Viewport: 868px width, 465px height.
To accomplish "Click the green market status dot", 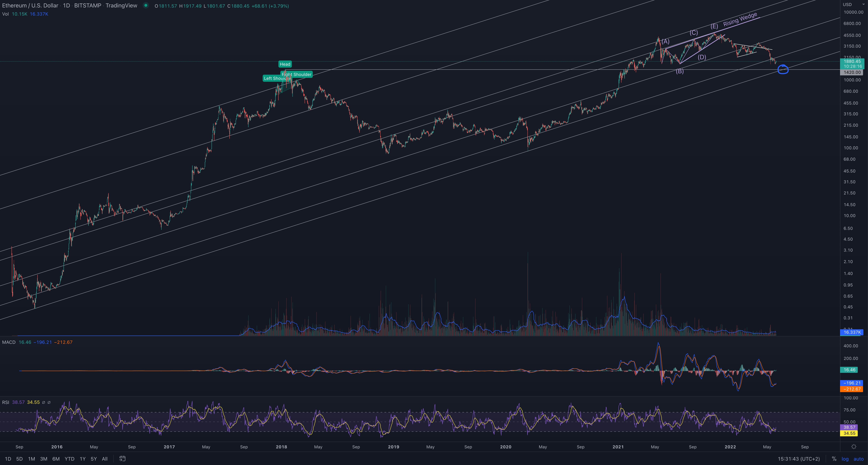I will point(145,5).
